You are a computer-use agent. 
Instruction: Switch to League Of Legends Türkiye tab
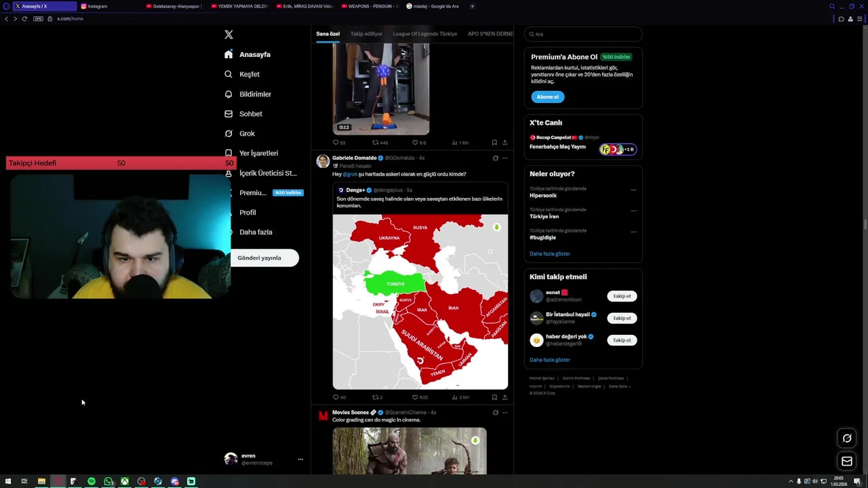click(425, 34)
